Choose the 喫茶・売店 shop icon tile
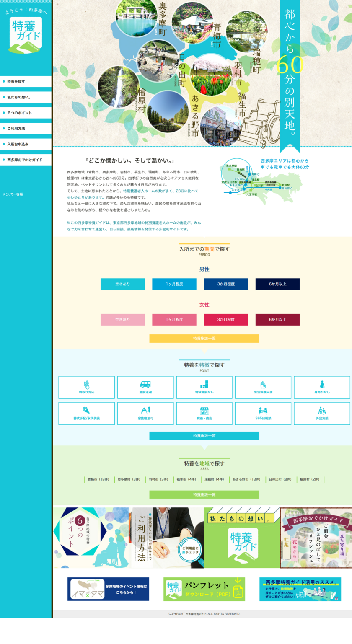352x644 pixels. pos(204,414)
